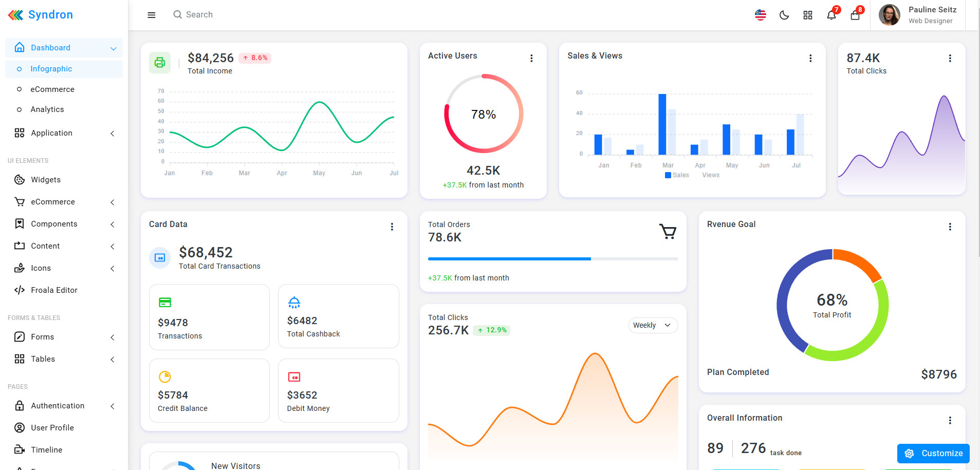Screen dimensions: 980x470
Task: Click the Customize gear icon
Action: (x=909, y=454)
